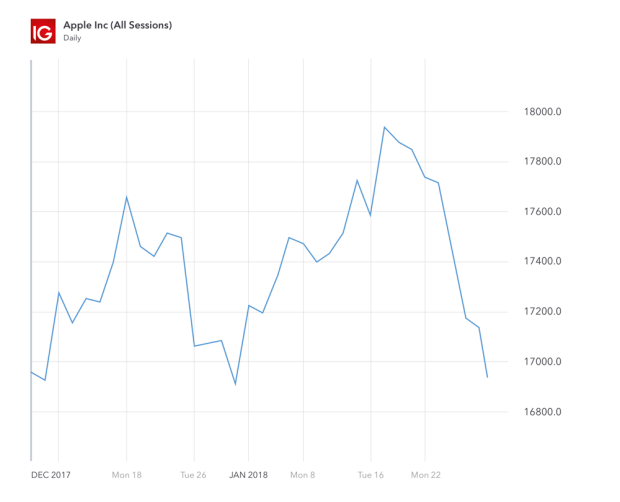Click the 17800.0 price axis label
The image size is (620, 502).
(542, 161)
